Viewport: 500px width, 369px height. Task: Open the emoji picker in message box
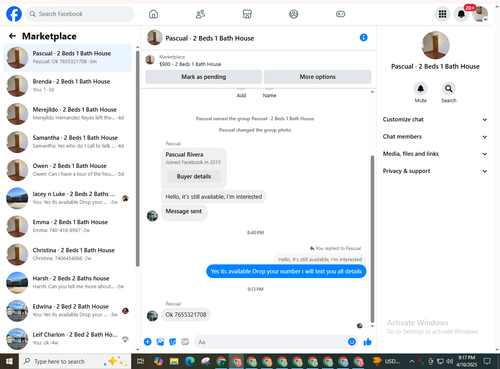click(352, 342)
